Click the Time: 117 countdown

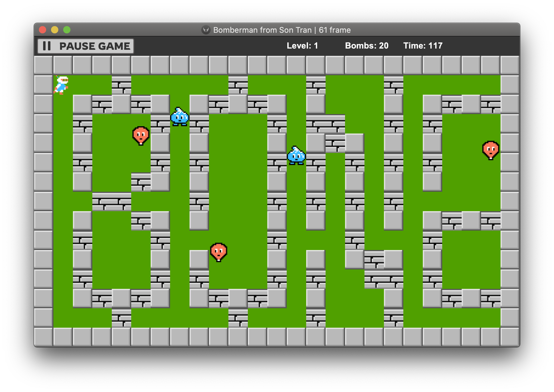coord(423,46)
